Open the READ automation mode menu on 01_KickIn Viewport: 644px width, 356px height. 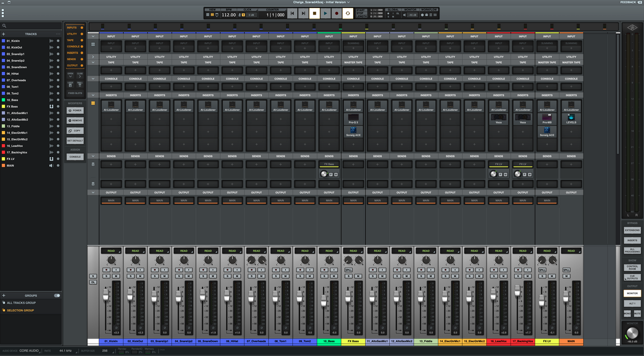pos(111,251)
